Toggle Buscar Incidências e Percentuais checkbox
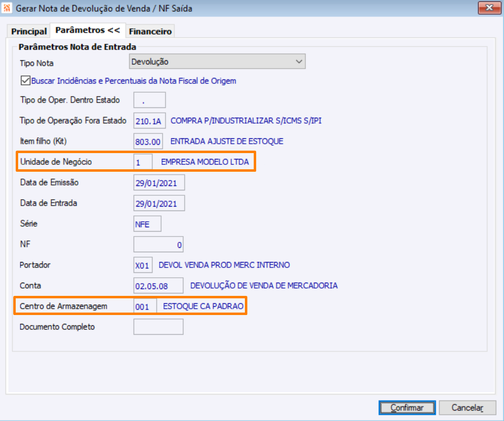Image resolution: width=504 pixels, height=421 pixels. tap(26, 80)
